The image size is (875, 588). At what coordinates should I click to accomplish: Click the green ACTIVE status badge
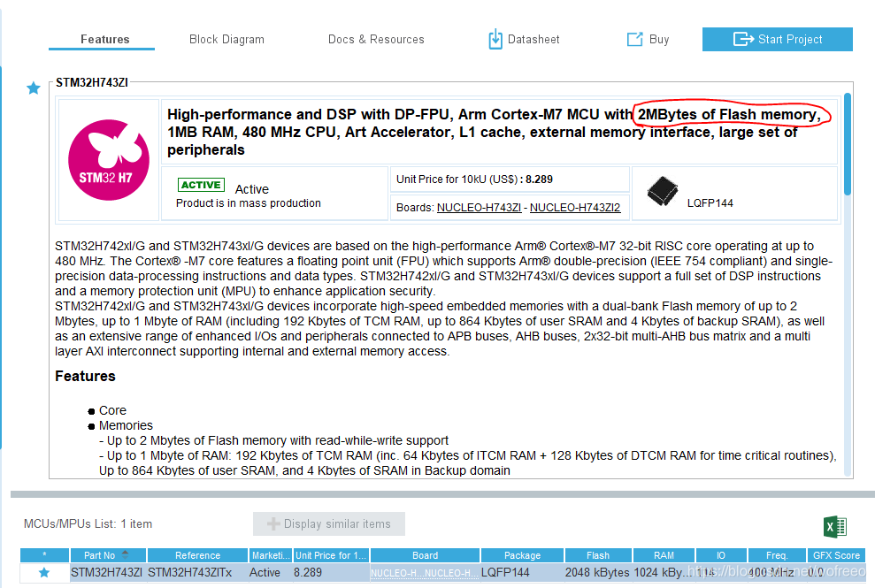coord(201,185)
